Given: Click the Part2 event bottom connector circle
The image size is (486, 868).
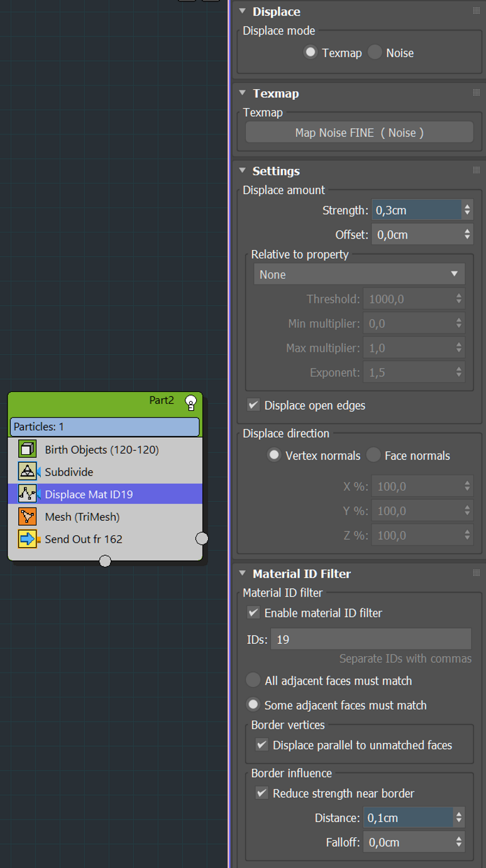Looking at the screenshot, I should click(x=105, y=561).
